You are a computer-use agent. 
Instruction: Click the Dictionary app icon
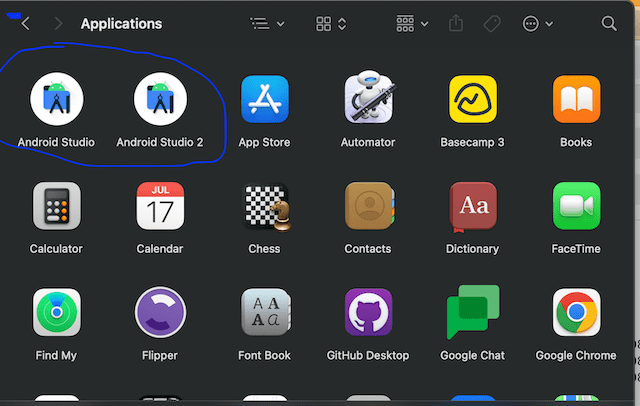(x=473, y=207)
